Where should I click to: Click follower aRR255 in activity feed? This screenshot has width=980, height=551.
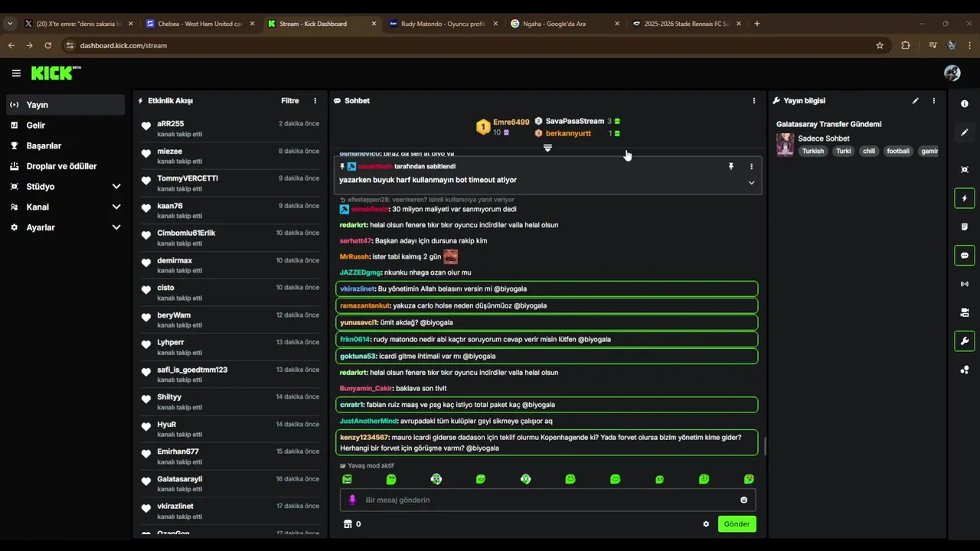coord(171,123)
